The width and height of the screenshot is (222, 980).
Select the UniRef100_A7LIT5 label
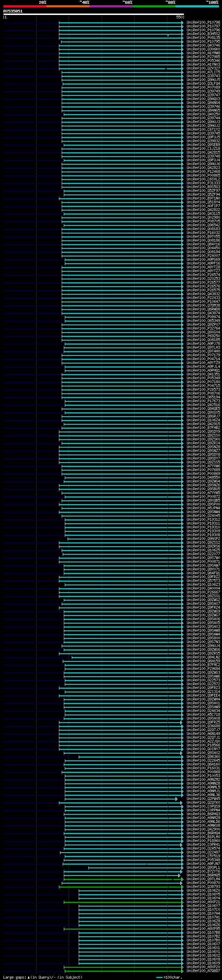tap(203, 72)
